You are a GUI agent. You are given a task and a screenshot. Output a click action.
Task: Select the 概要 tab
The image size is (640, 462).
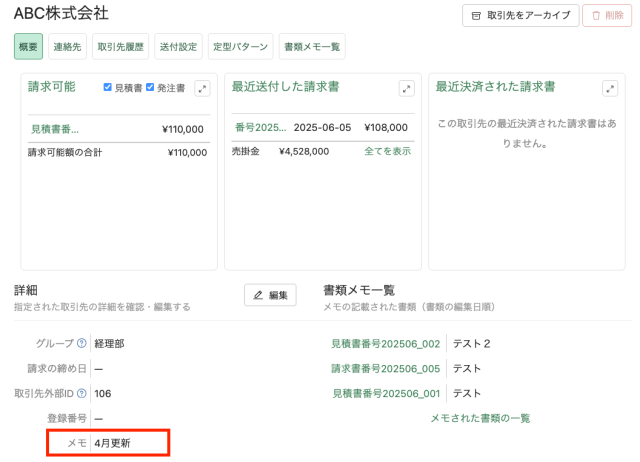29,46
